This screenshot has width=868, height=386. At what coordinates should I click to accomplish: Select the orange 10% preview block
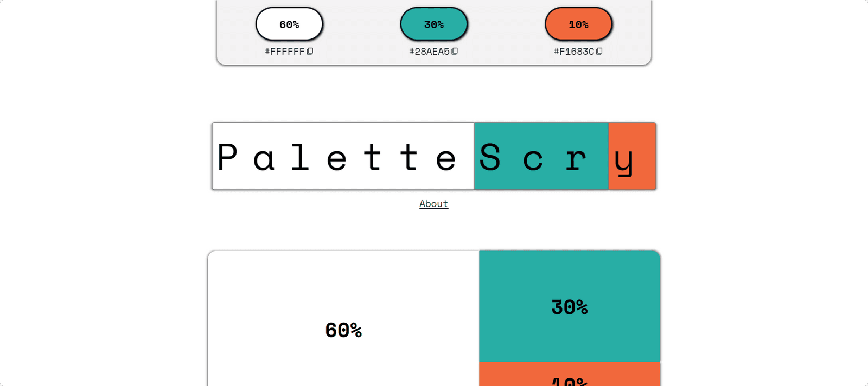tap(570, 376)
